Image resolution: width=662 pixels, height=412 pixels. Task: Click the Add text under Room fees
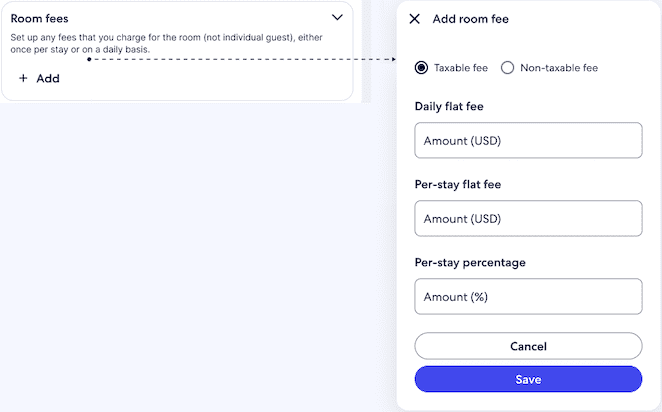[x=48, y=78]
